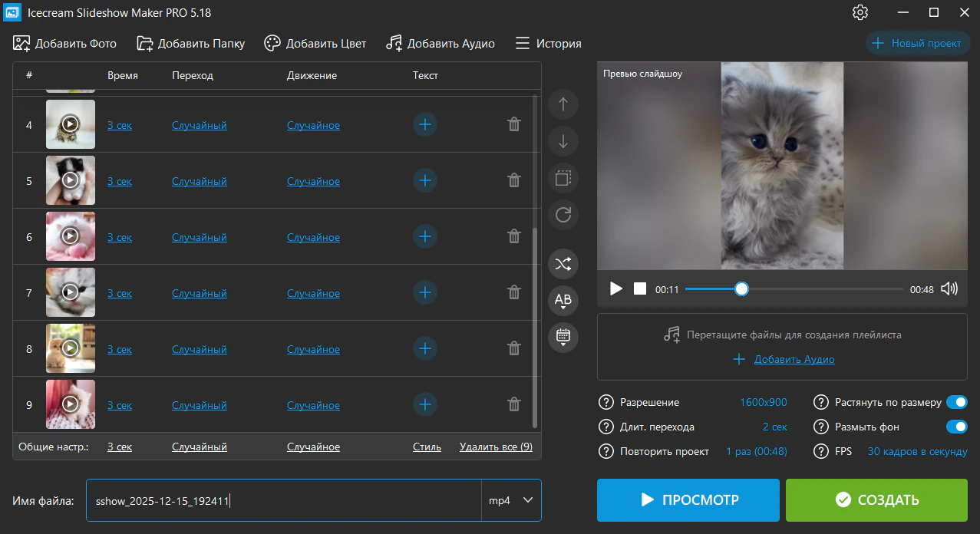Add text to slide 4 with plus icon
980x534 pixels.
point(425,124)
